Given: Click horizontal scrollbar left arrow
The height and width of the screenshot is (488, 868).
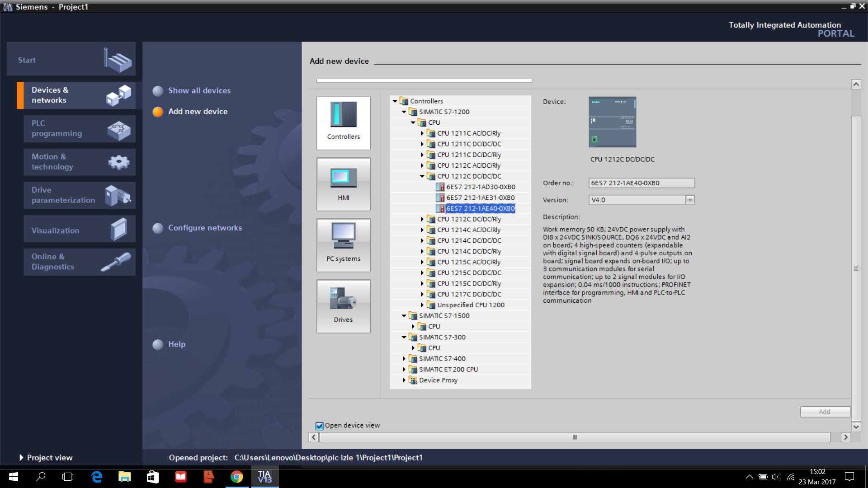Looking at the screenshot, I should coord(314,437).
